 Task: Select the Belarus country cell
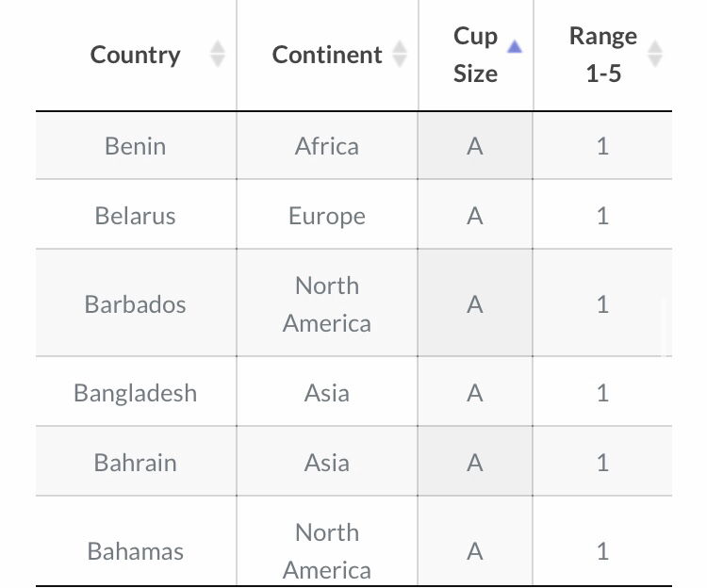(x=136, y=215)
